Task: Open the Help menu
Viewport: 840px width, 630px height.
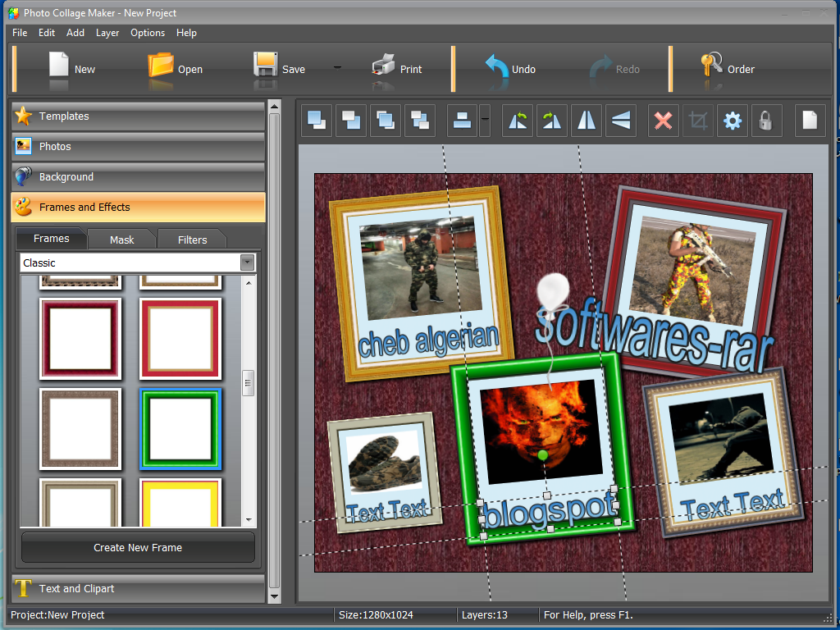Action: [186, 33]
